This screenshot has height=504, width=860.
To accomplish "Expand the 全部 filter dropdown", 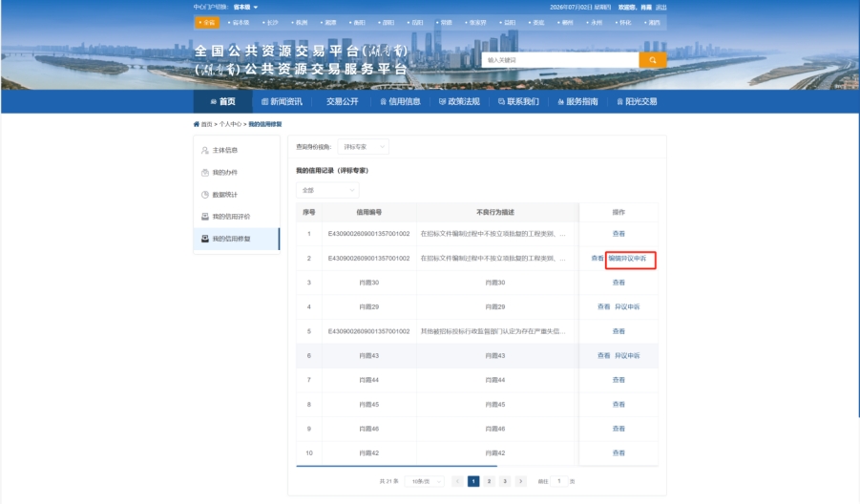I will point(327,190).
